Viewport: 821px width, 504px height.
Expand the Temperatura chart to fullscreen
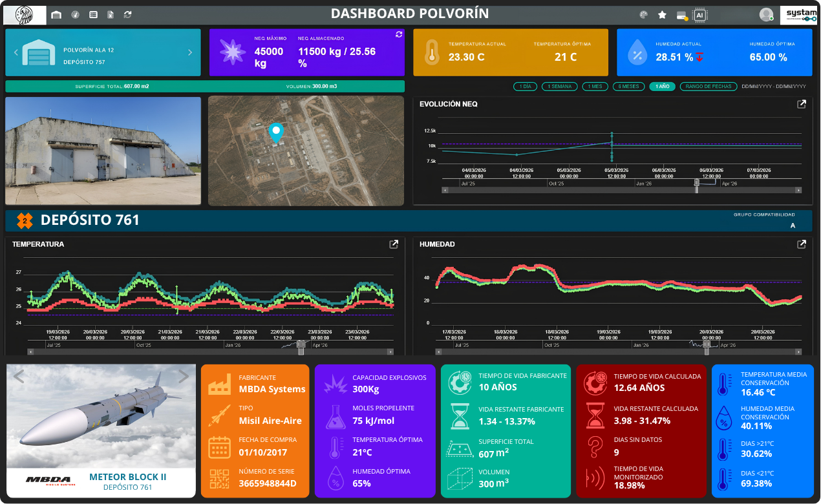pos(394,244)
